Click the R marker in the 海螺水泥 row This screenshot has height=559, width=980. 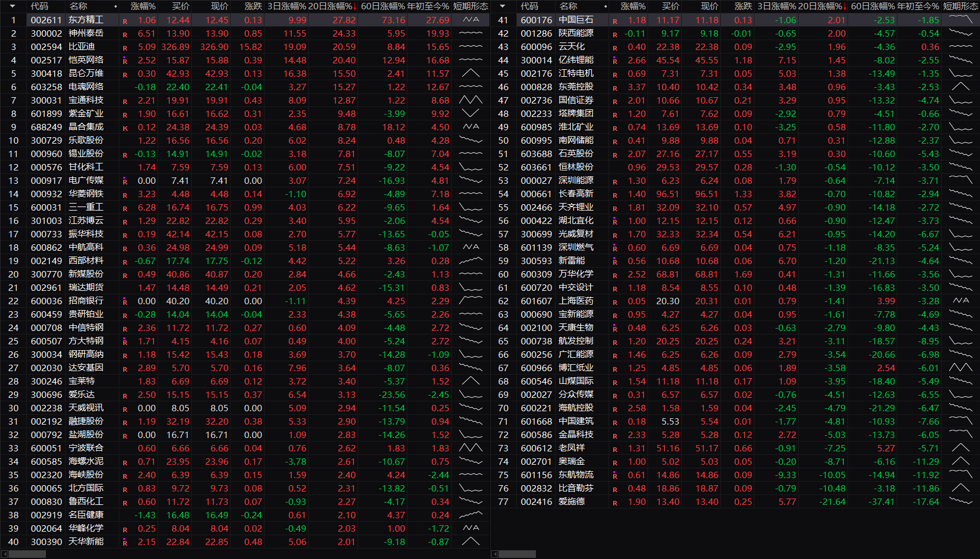(x=125, y=462)
